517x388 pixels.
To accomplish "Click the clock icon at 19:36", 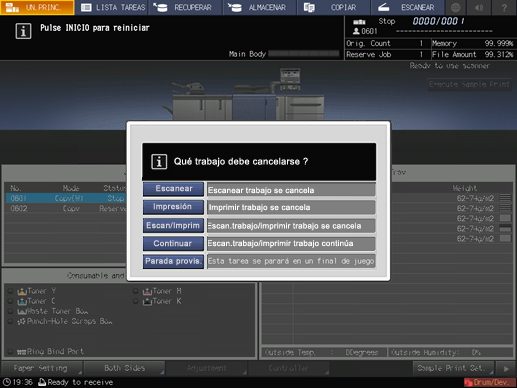I will click(7, 382).
